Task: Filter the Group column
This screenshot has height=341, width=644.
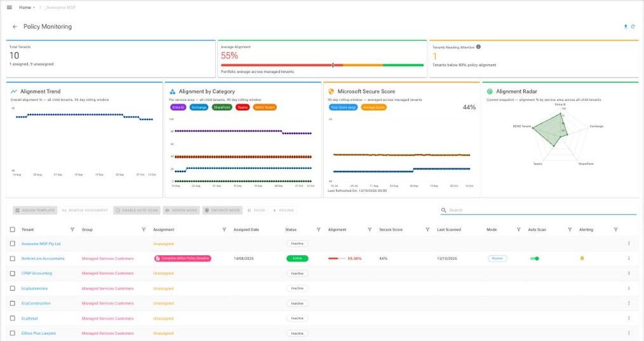Action: [144, 230]
